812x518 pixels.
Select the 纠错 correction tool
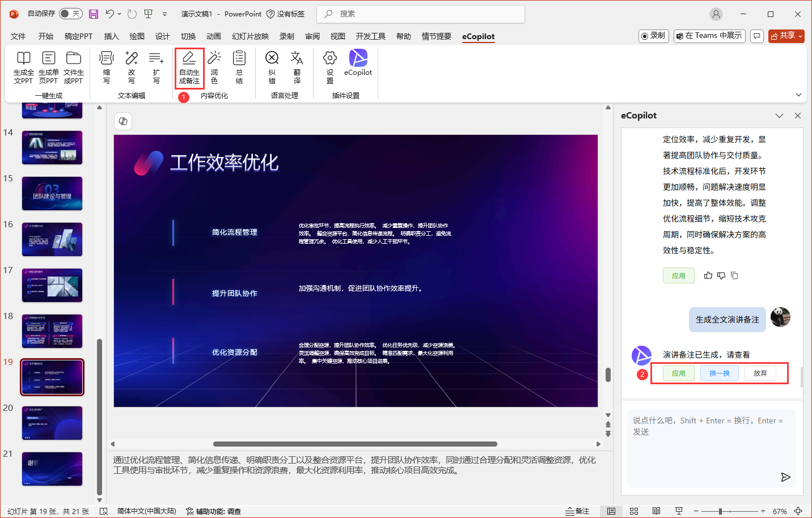pyautogui.click(x=272, y=67)
